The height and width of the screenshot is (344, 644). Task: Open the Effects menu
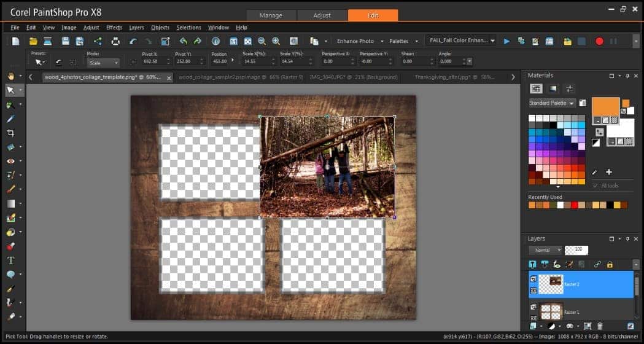114,28
